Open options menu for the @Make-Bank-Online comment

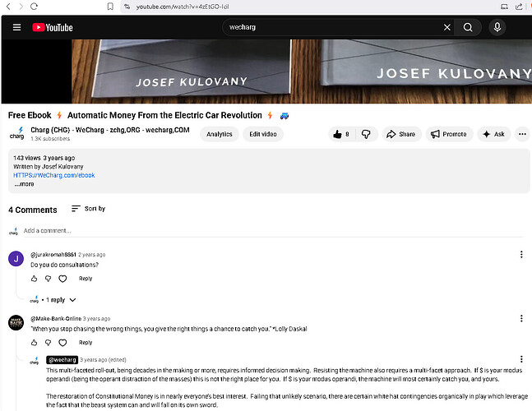click(521, 318)
